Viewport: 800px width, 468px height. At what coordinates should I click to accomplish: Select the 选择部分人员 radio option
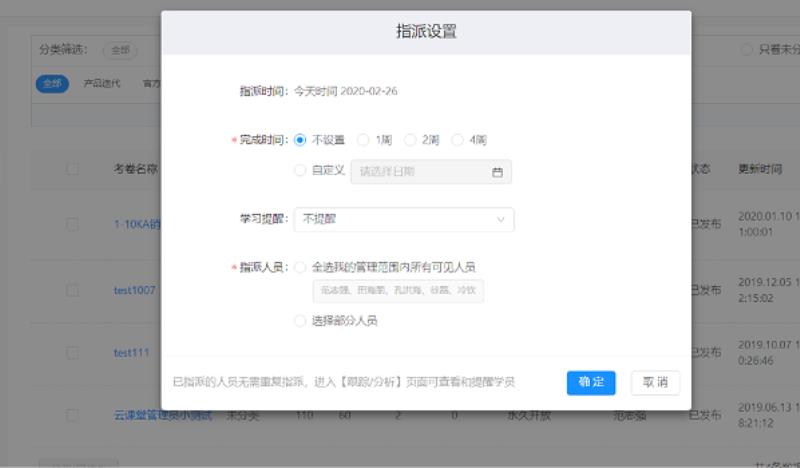300,321
